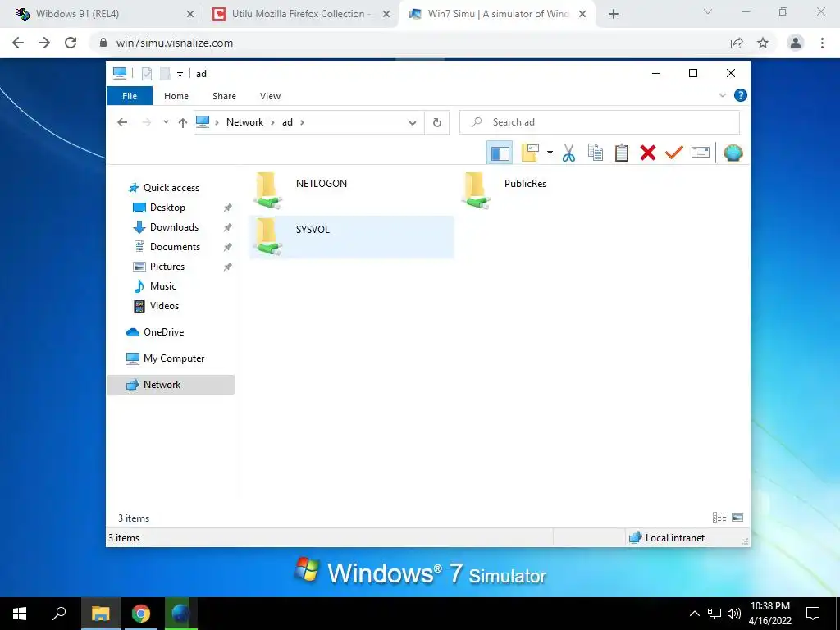Collapse the ribbon with the chevron

coord(722,95)
